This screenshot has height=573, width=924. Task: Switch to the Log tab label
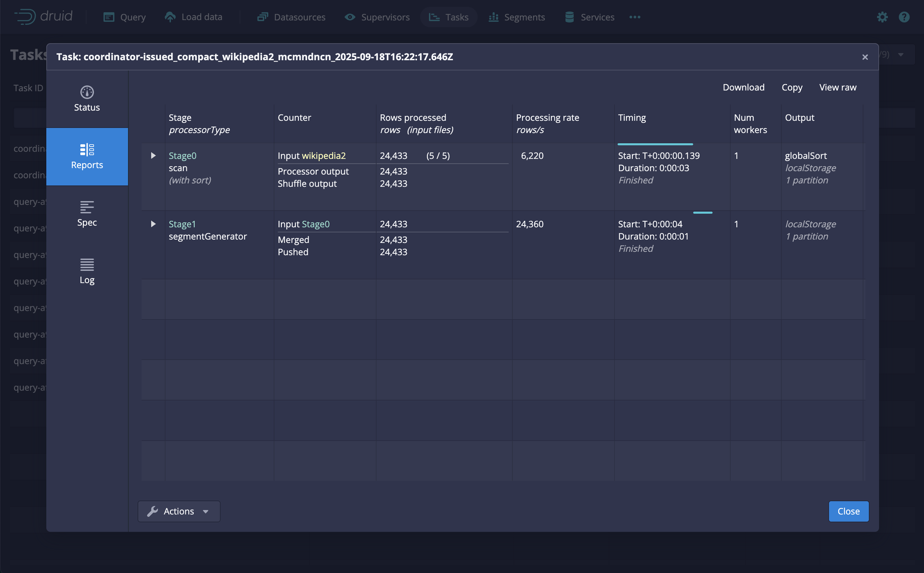tap(87, 280)
